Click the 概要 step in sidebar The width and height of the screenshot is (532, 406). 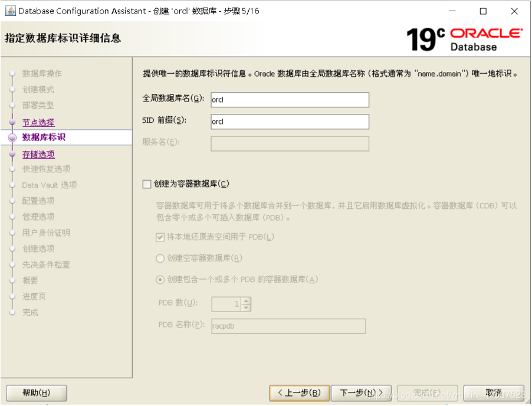(30, 280)
